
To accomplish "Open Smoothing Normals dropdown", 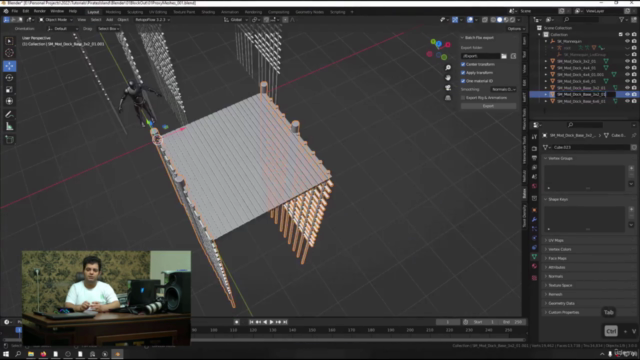I will (x=504, y=89).
